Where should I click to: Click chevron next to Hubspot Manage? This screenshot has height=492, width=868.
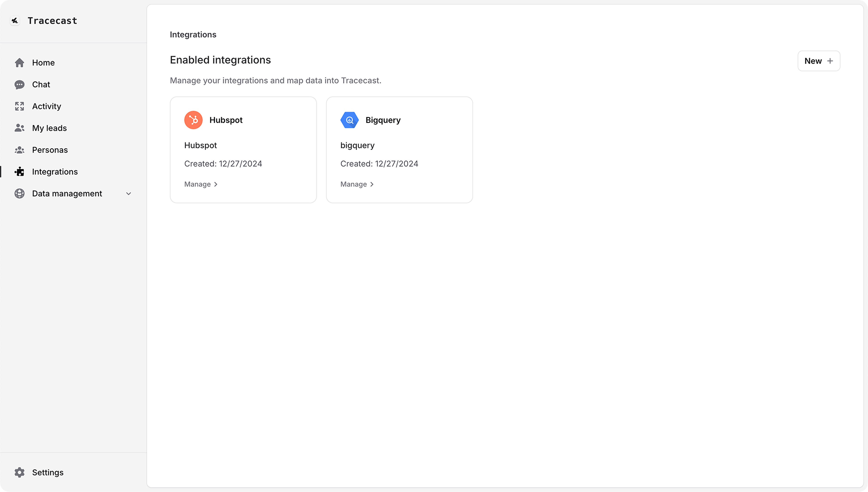tap(216, 184)
